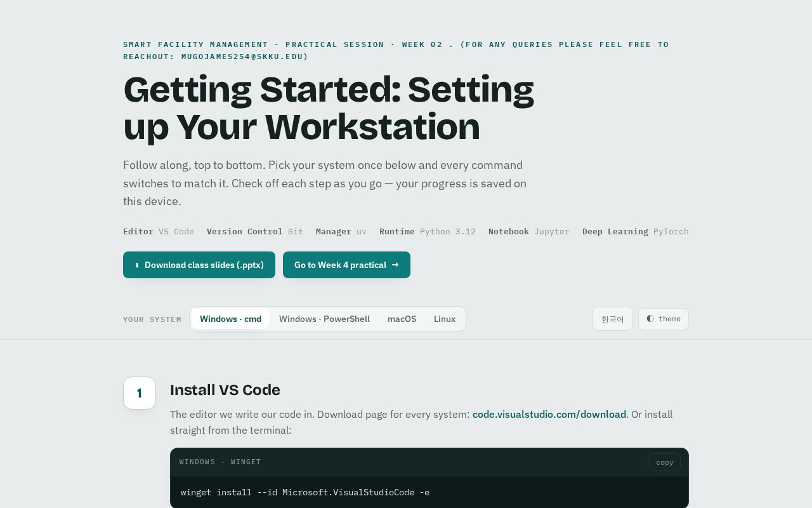Select the Windows · cmd system tab
812x508 pixels.
coord(230,319)
